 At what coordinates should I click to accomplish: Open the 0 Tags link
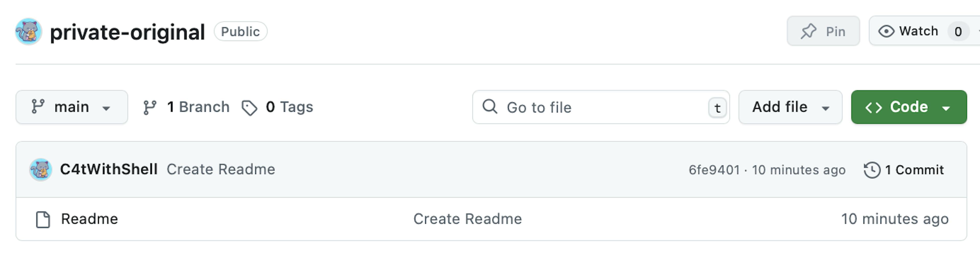click(277, 107)
